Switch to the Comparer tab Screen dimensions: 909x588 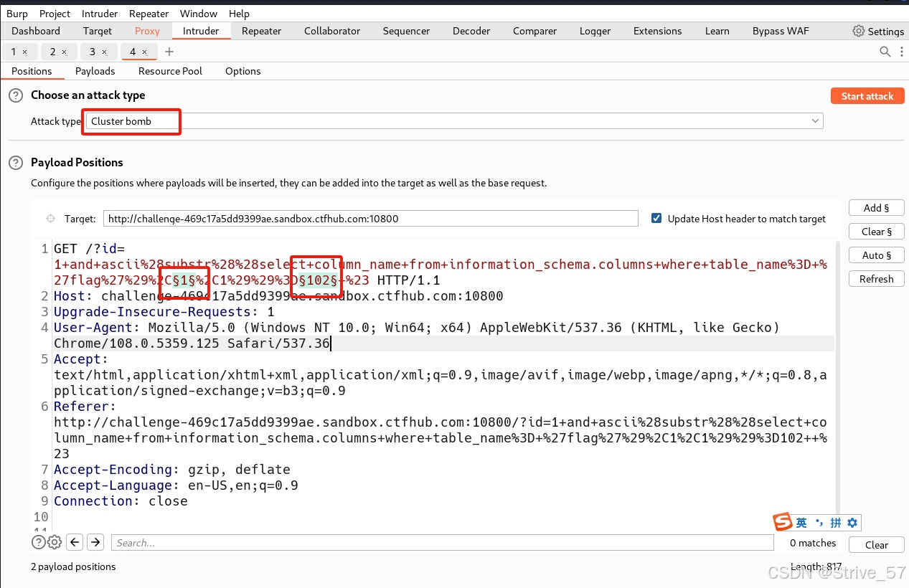pyautogui.click(x=534, y=31)
